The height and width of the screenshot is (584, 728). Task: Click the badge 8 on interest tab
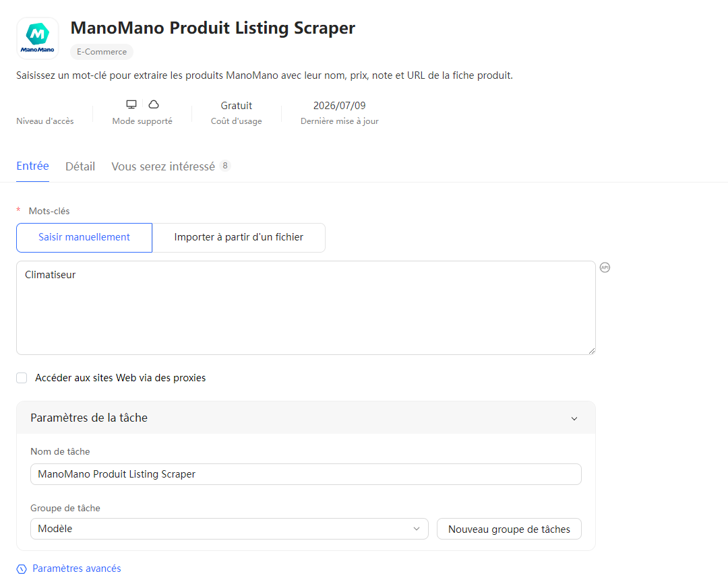point(225,166)
